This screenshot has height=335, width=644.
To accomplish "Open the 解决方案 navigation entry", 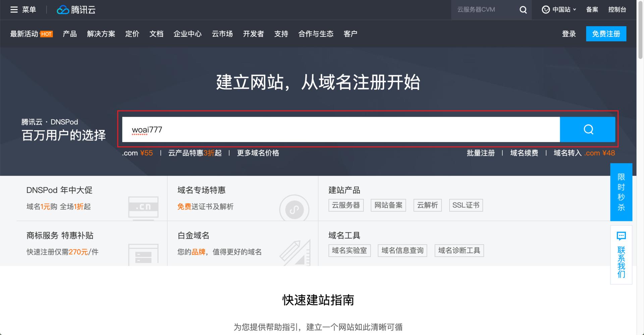I will 101,34.
